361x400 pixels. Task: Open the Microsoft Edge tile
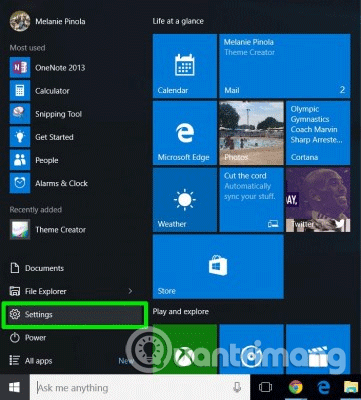coord(185,133)
